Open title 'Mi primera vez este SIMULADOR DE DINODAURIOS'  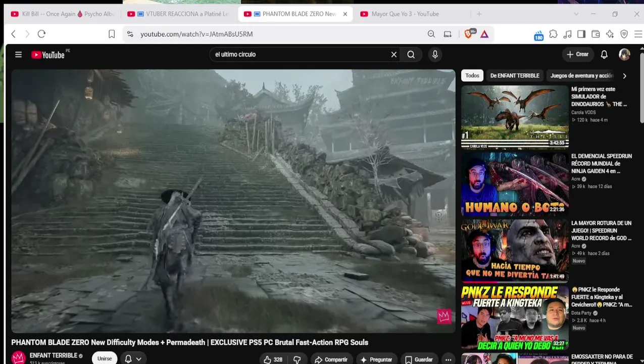tap(600, 97)
